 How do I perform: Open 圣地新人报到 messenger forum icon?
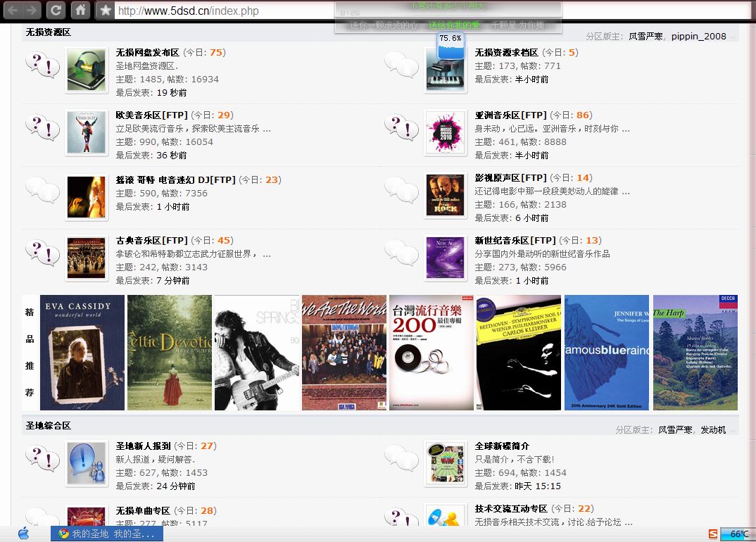point(87,463)
